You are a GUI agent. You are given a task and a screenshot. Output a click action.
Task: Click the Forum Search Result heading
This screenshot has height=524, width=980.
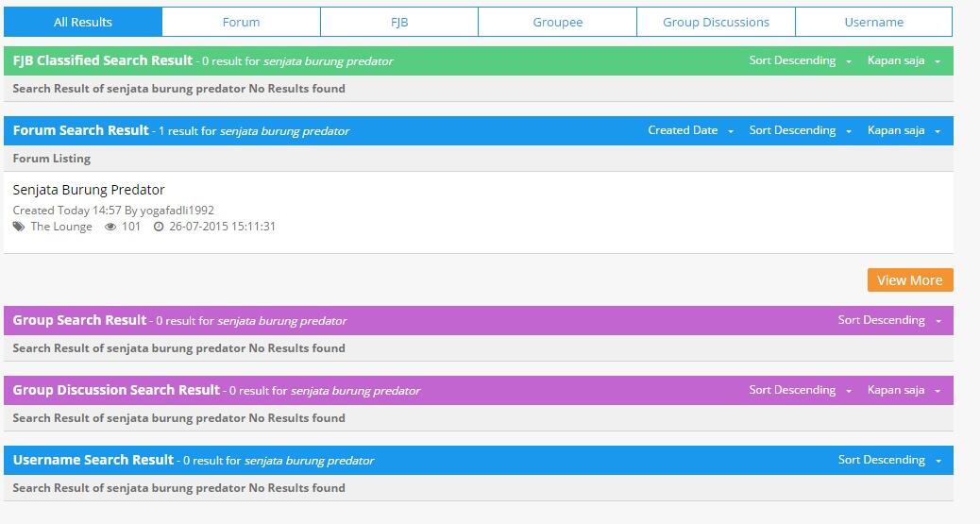(80, 130)
